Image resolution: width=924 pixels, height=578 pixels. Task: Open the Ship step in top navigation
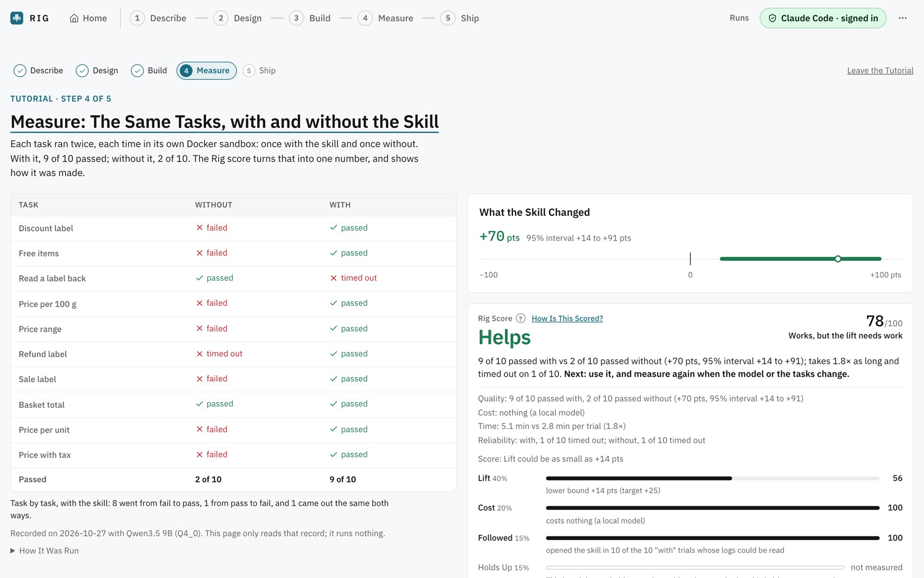[460, 18]
